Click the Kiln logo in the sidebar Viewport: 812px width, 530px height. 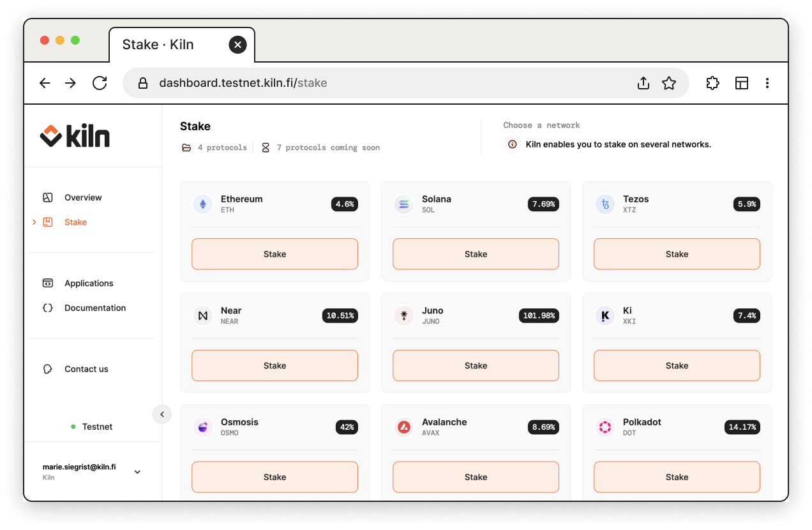coord(75,136)
